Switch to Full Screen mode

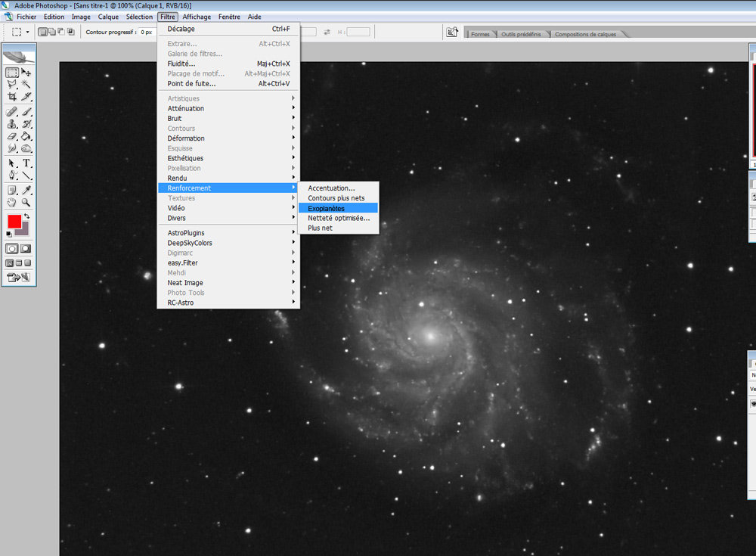tap(28, 263)
